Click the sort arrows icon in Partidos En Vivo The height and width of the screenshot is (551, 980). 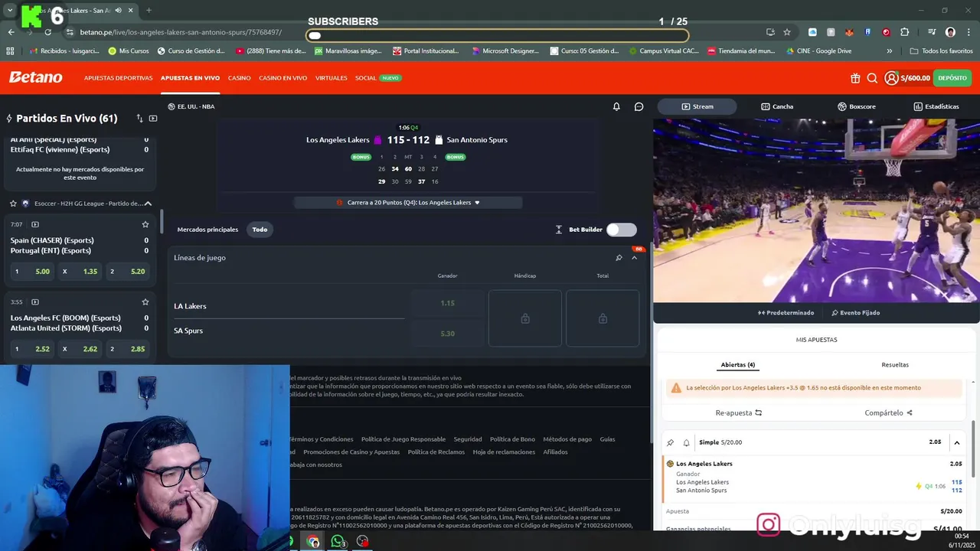139,119
